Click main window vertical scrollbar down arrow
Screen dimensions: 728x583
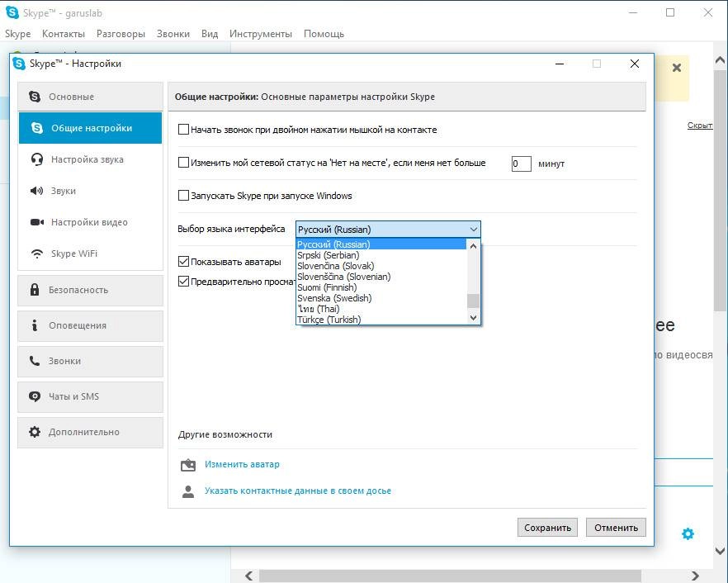coord(720,551)
